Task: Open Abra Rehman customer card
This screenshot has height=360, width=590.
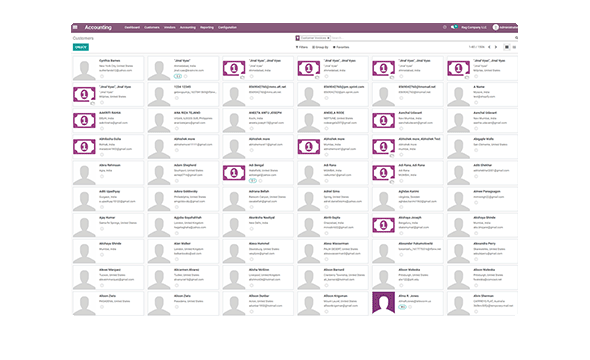Action: point(108,173)
